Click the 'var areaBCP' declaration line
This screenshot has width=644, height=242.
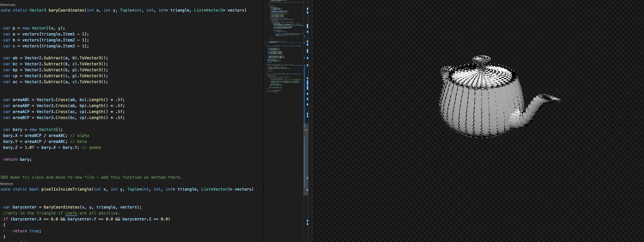[x=63, y=117]
